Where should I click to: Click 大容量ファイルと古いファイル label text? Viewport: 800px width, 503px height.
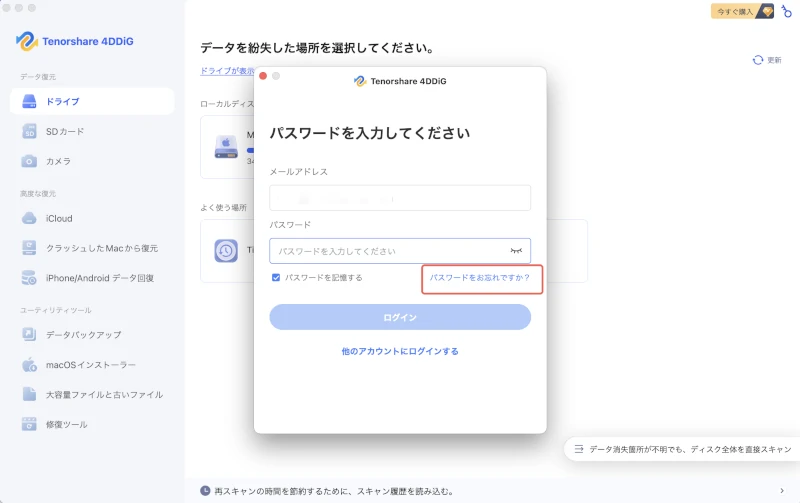click(105, 394)
